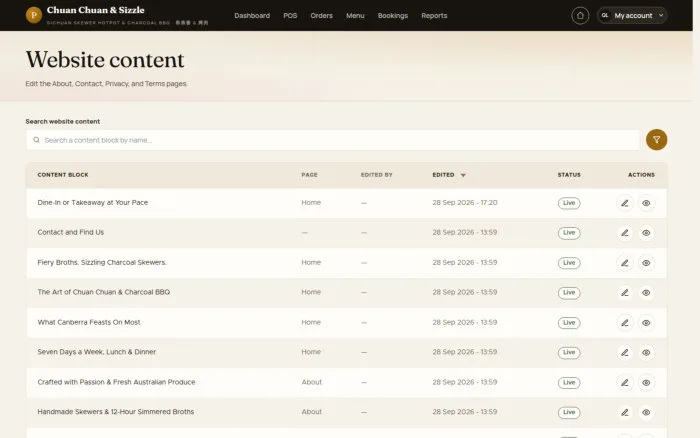Edit Fiery Broths, Sizzling Charcoal Skewers block
Image resolution: width=700 pixels, height=438 pixels.
click(x=625, y=263)
